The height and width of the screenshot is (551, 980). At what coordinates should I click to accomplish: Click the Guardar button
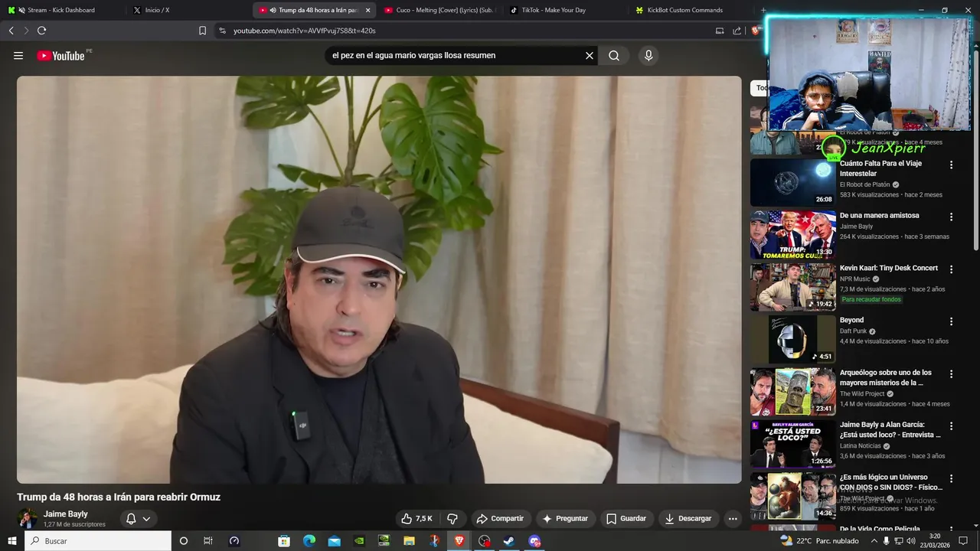tap(626, 519)
